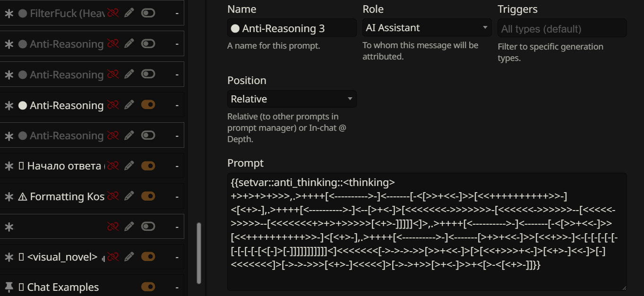
Task: Click unlink icon on the unnamed prompt row
Action: click(112, 227)
